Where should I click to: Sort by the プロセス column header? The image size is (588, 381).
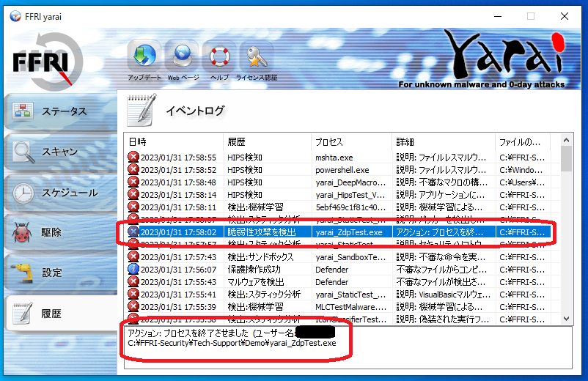point(352,142)
